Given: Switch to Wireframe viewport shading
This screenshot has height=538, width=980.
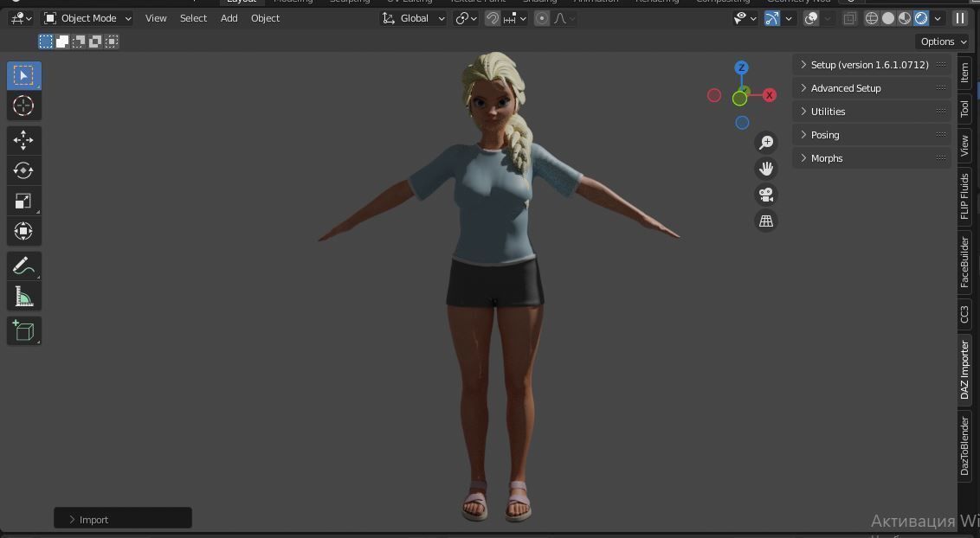Looking at the screenshot, I should (871, 19).
